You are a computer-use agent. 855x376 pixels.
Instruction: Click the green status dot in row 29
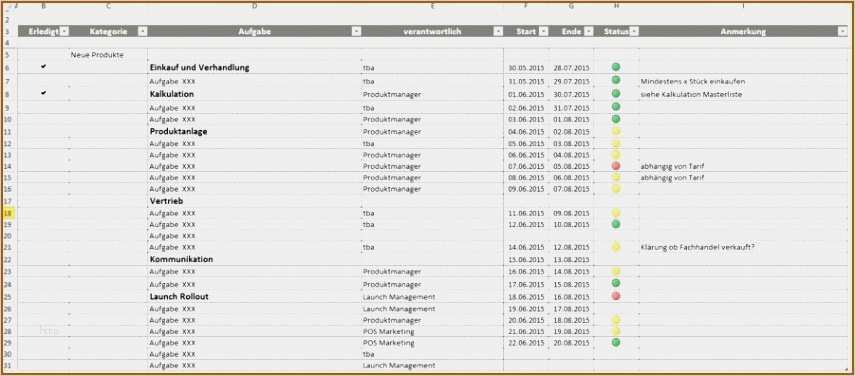pyautogui.click(x=616, y=342)
